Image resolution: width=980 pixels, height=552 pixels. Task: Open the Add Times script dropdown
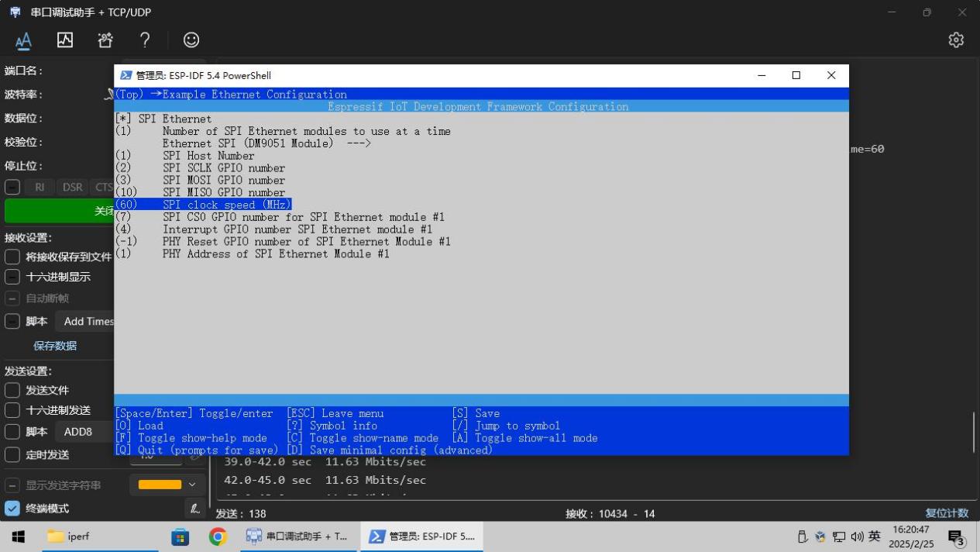pyautogui.click(x=84, y=321)
